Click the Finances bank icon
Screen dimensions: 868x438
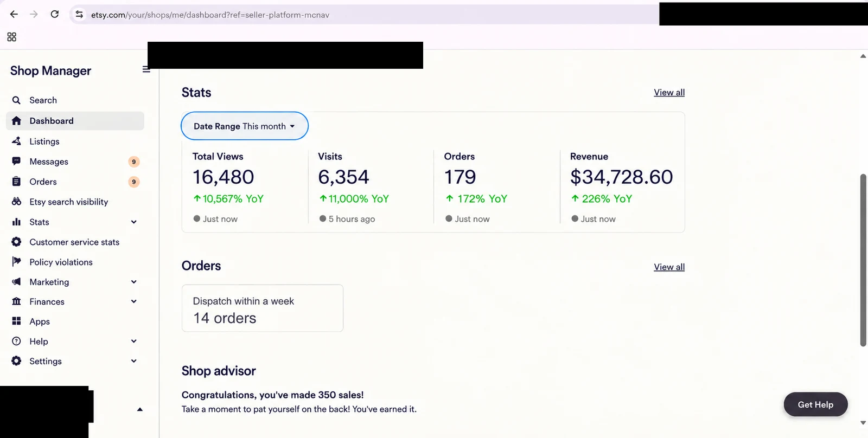(x=16, y=301)
